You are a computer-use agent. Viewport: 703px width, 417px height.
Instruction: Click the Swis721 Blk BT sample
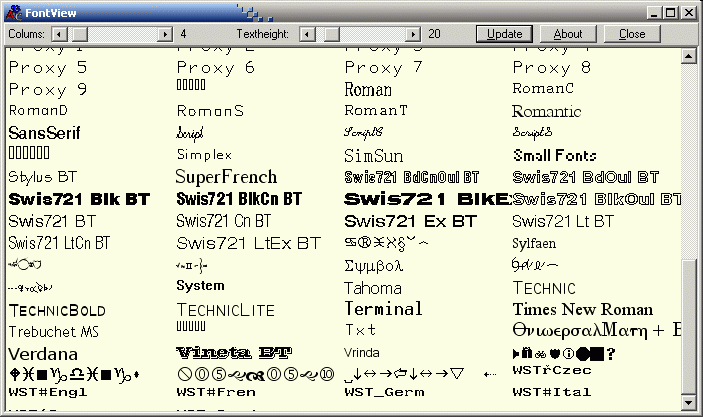[79, 200]
